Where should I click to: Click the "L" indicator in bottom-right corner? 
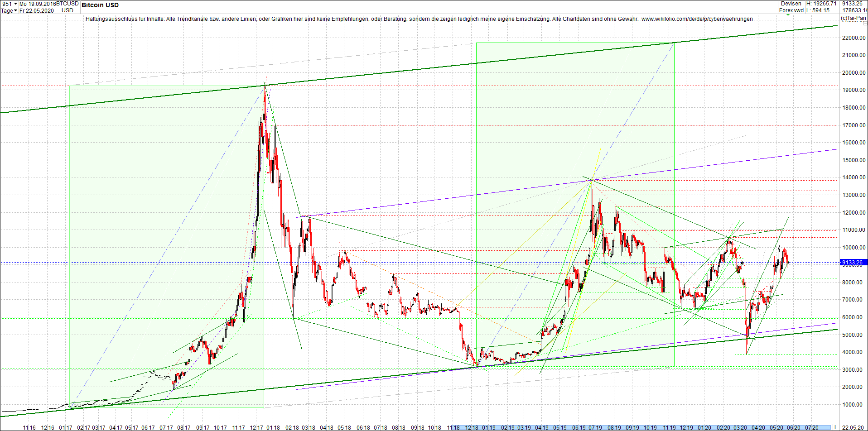pos(835,427)
